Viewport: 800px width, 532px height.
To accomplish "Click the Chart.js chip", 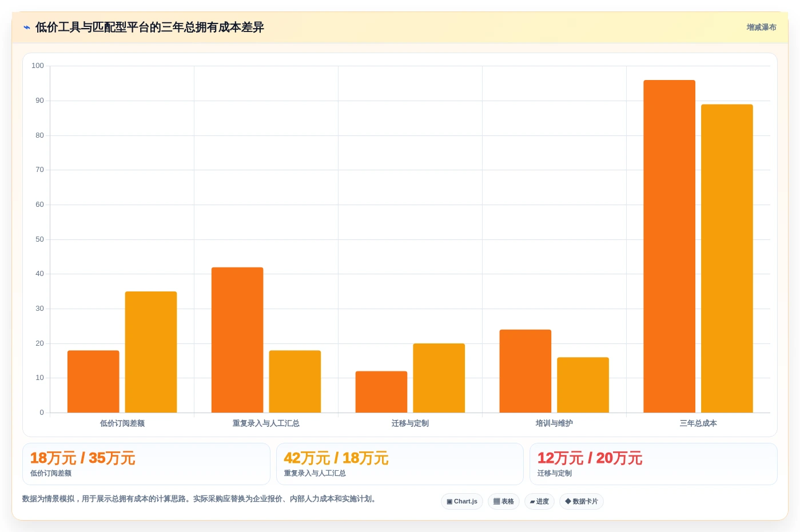I will click(462, 502).
